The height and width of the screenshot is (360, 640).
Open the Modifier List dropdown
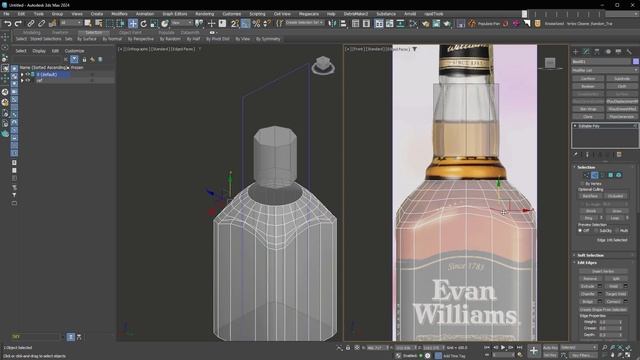point(605,70)
